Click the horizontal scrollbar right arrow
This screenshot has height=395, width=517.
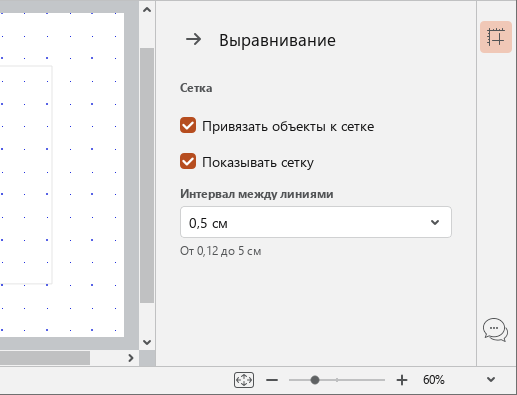131,358
